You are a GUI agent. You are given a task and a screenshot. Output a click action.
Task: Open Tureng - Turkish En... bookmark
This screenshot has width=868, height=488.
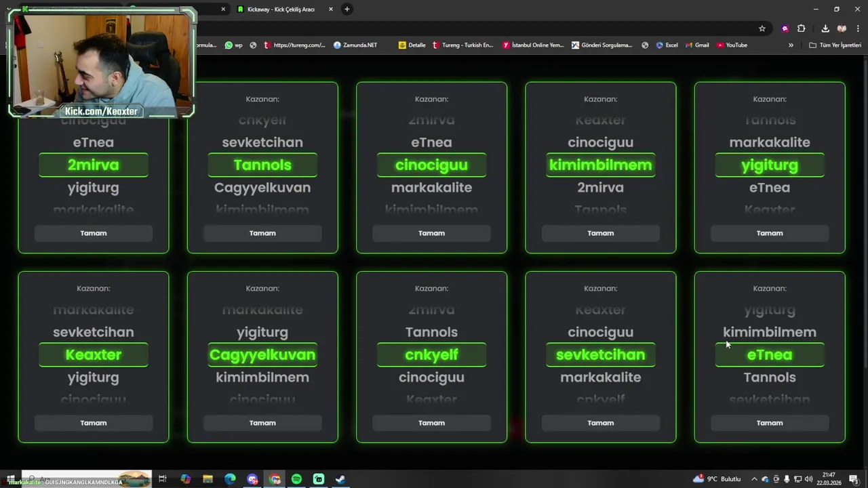point(463,45)
